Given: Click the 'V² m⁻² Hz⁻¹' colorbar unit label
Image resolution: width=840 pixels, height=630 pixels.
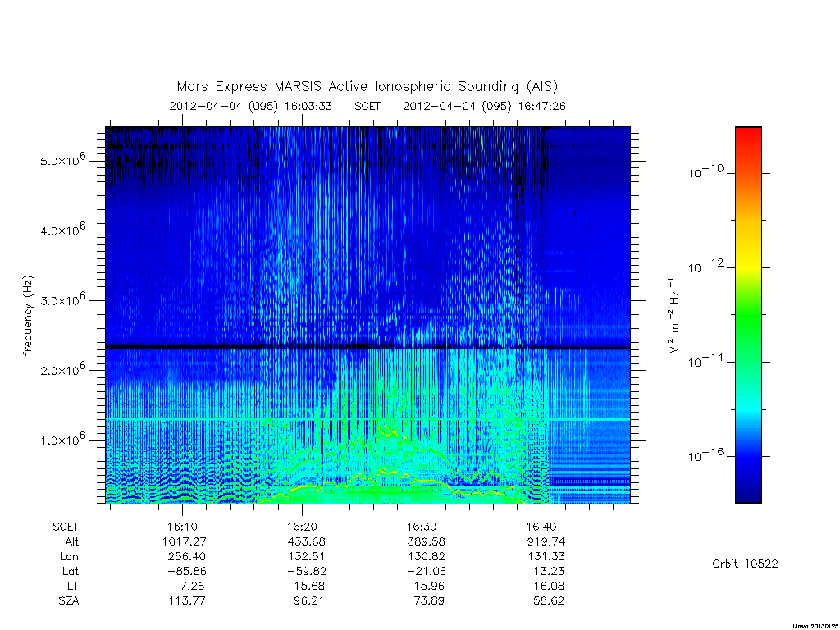Looking at the screenshot, I should click(674, 315).
